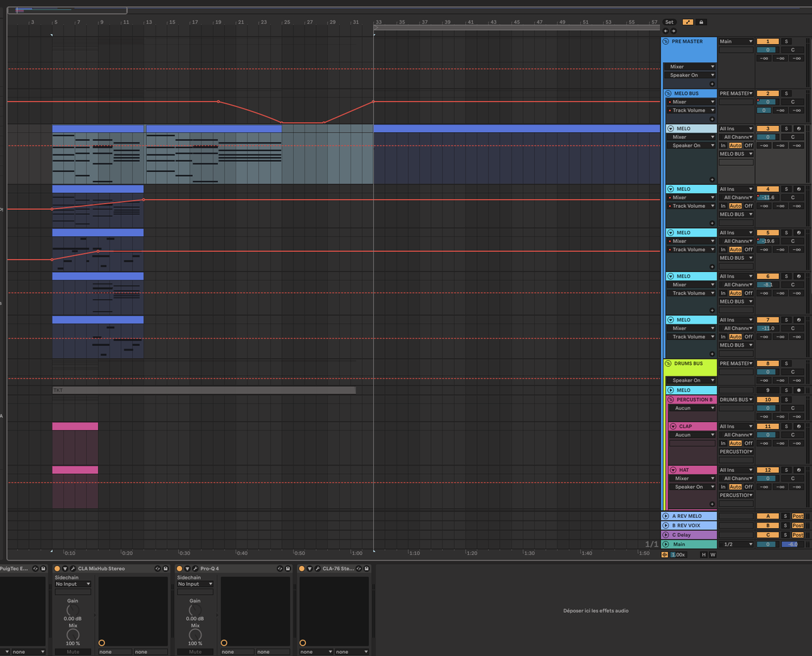The width and height of the screenshot is (812, 656).
Task: Unfold the Main track
Action: 667,544
